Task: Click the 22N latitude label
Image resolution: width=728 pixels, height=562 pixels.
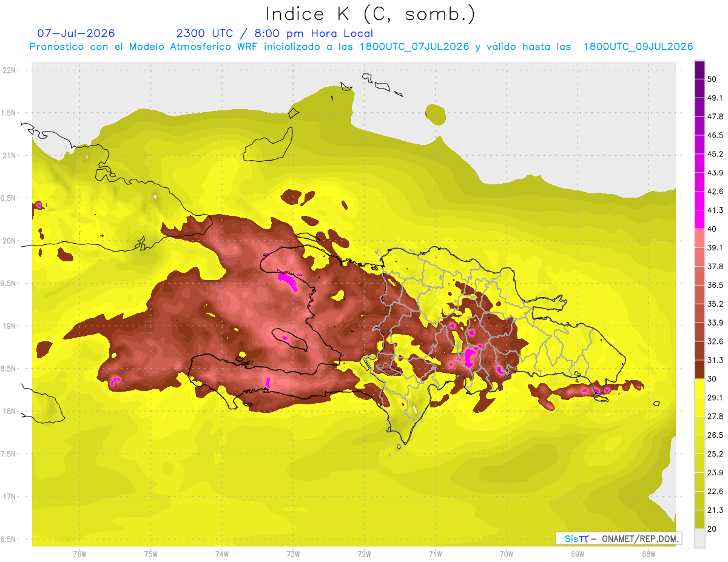Action: point(9,70)
